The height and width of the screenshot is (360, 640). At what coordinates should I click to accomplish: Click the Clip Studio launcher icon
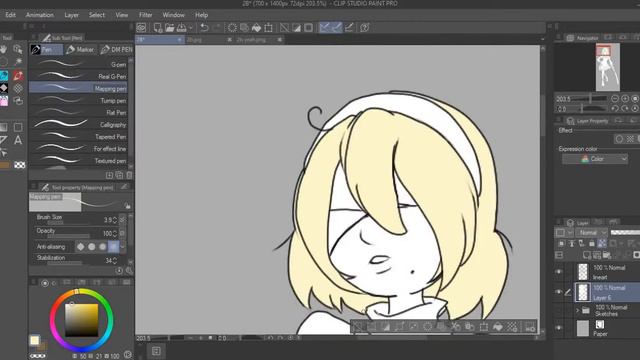141,28
